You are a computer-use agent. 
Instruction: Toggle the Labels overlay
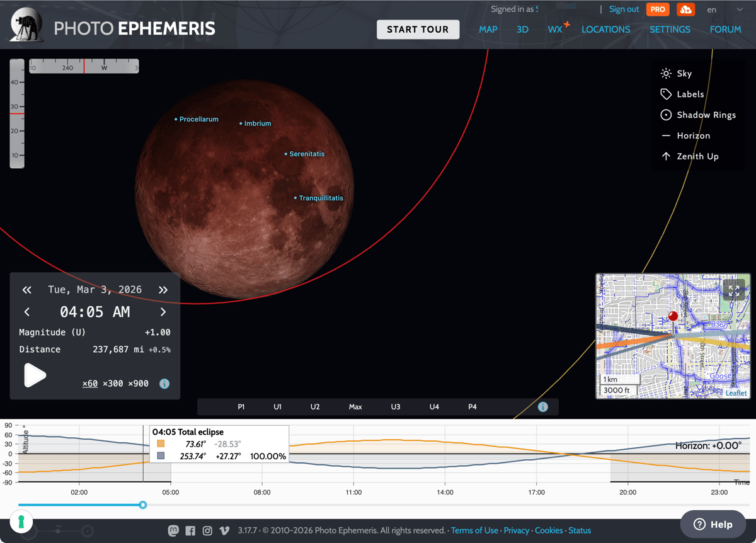(666, 94)
